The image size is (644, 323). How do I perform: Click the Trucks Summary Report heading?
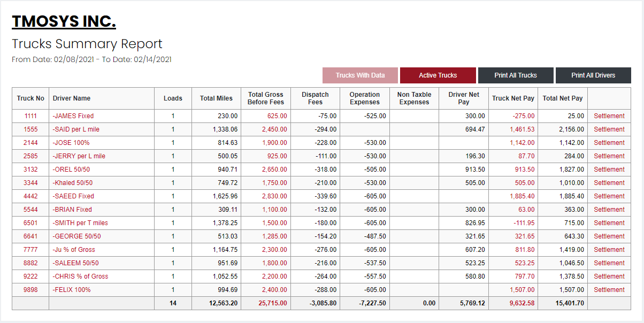tap(87, 44)
